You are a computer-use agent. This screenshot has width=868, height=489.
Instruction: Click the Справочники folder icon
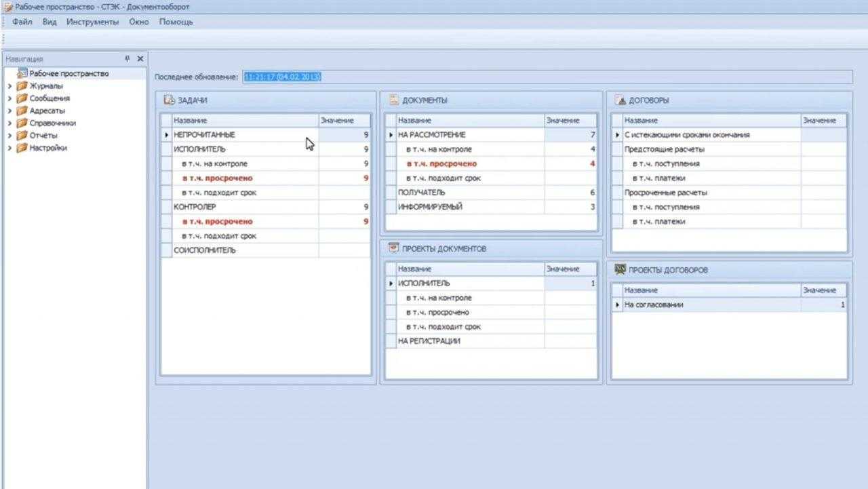[22, 123]
